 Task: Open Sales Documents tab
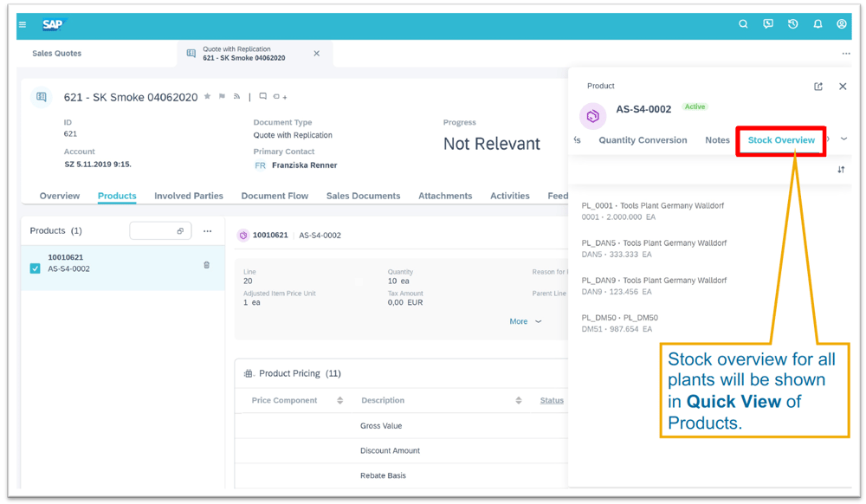point(364,196)
